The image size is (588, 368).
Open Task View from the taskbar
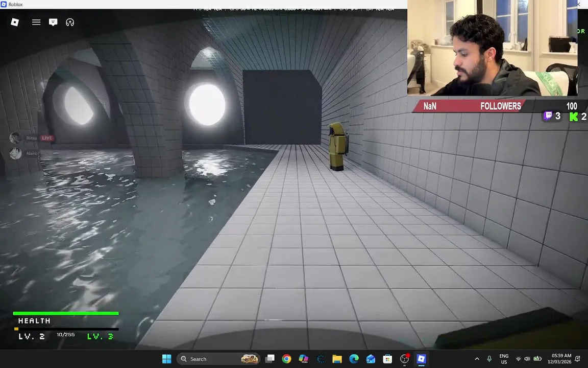[x=269, y=359]
